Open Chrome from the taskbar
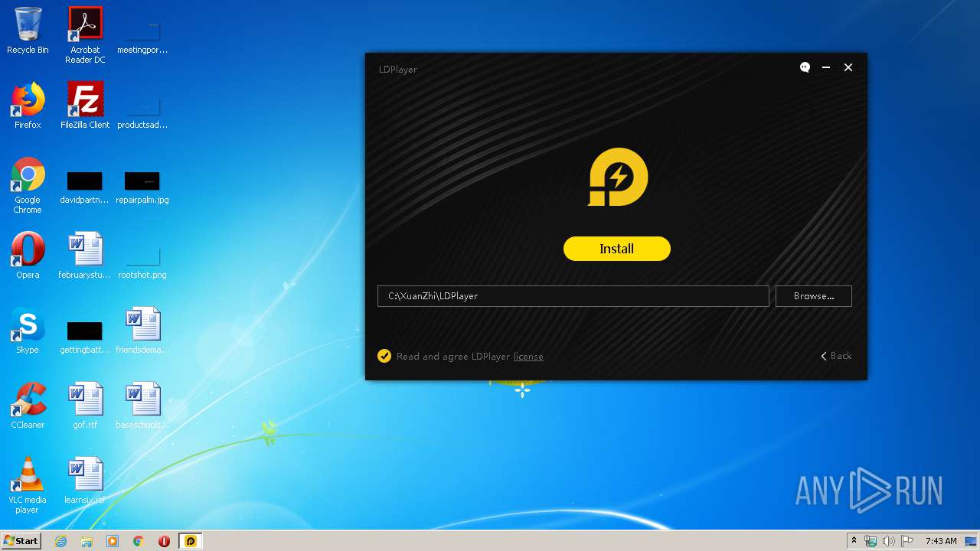This screenshot has height=551, width=980. pos(139,541)
